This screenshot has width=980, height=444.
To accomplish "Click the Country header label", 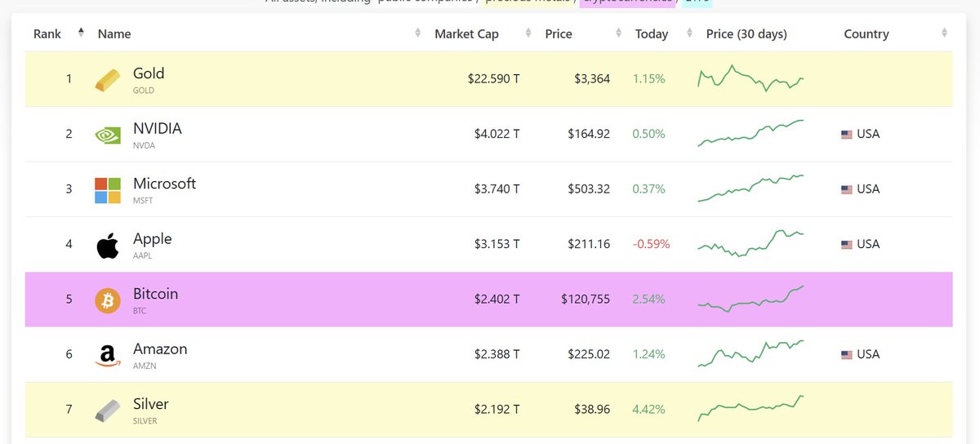I will coord(866,34).
